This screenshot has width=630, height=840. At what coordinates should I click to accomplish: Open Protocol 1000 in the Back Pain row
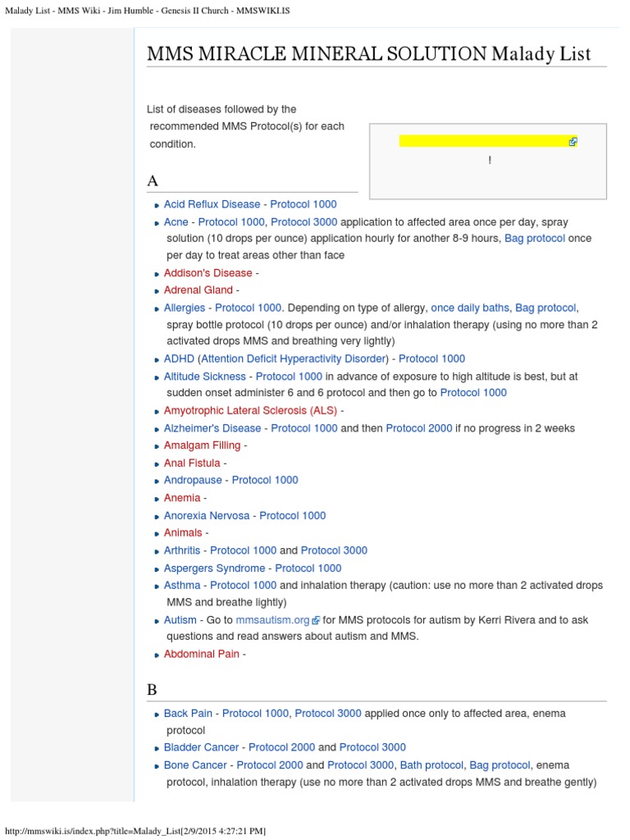click(x=256, y=713)
